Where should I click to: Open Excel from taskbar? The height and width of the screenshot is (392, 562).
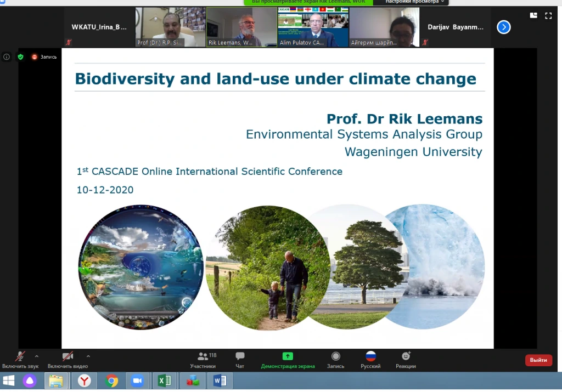165,380
